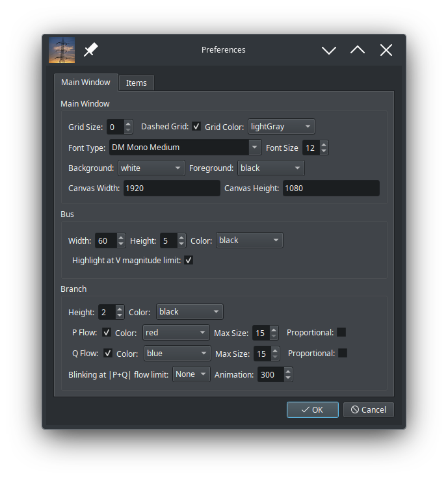
Task: Disable the P Flow checkbox
Action: [107, 332]
